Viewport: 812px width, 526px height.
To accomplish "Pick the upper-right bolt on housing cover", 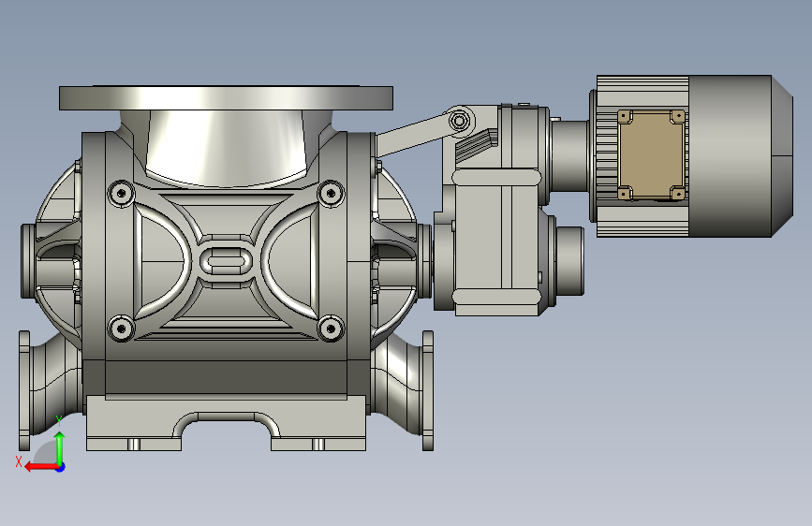I will pyautogui.click(x=331, y=194).
